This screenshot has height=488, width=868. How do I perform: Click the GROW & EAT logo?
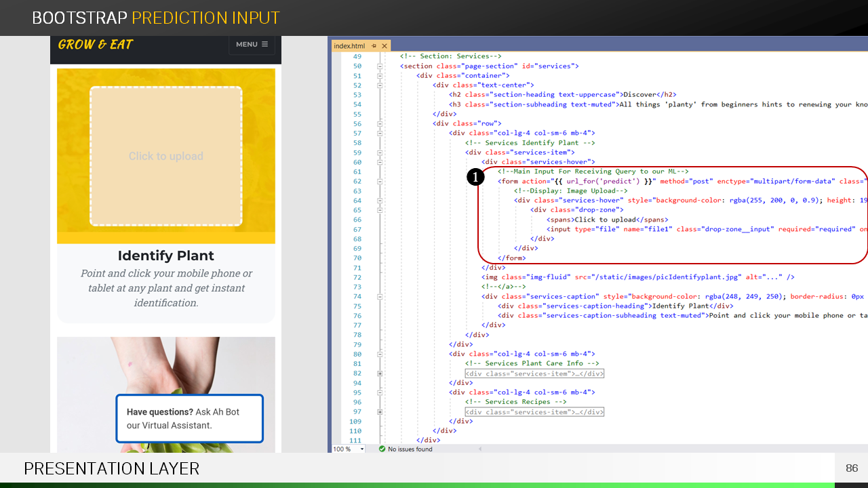pos(96,45)
